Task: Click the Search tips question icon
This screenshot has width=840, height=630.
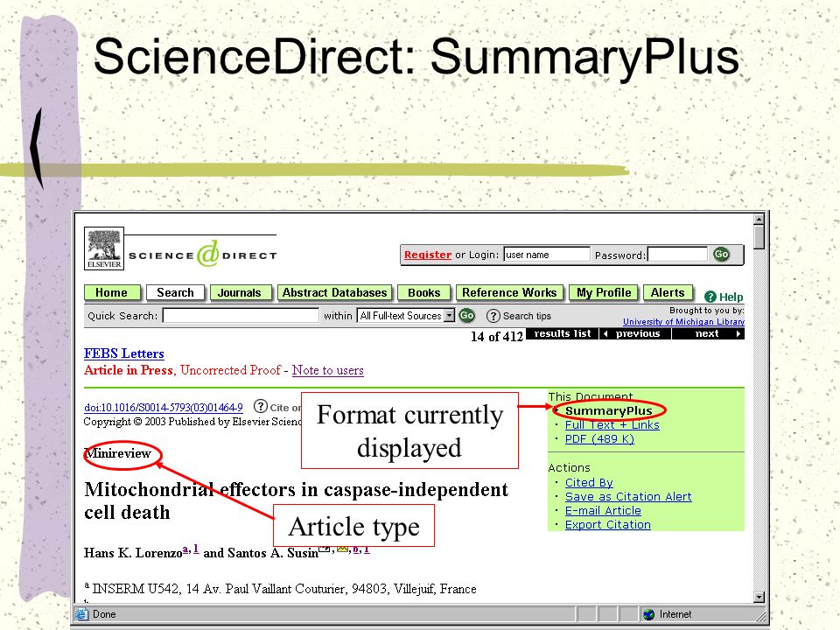Action: 493,316
